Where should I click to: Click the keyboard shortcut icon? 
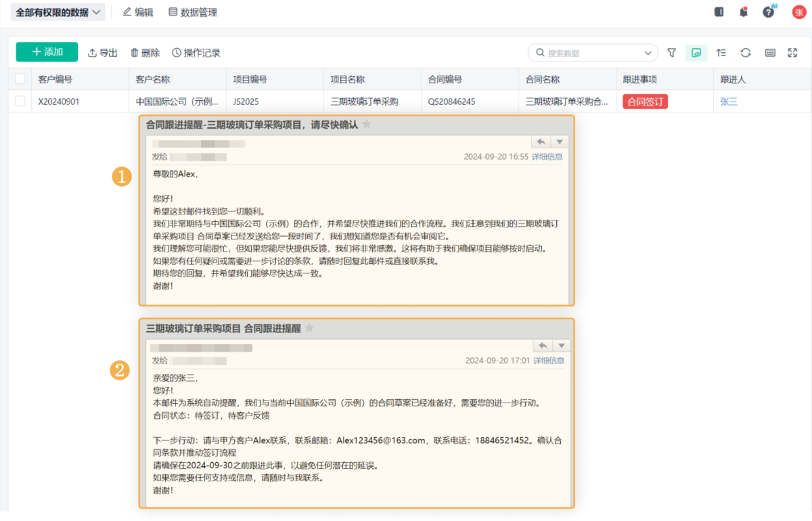pos(770,53)
